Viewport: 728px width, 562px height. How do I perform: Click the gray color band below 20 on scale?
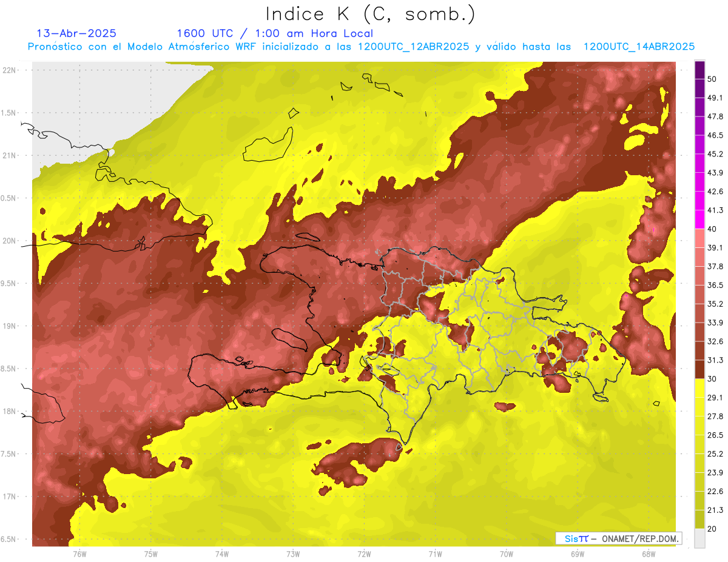pos(700,538)
